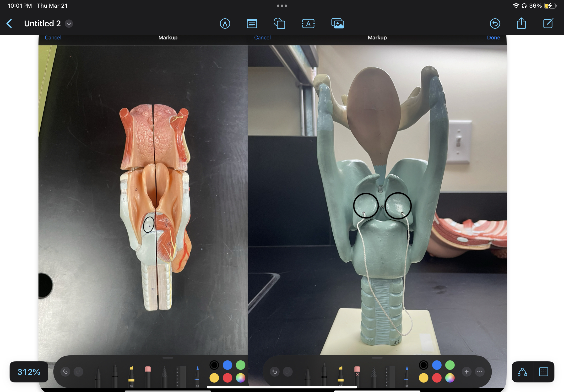Screen dimensions: 564x392
Task: Choose blue color in right Markup toolbar
Action: pos(437,365)
